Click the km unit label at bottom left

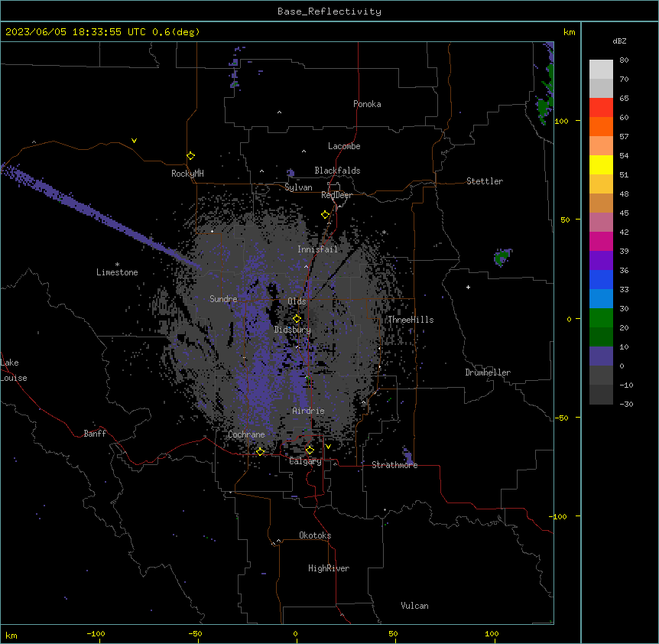[x=11, y=635]
